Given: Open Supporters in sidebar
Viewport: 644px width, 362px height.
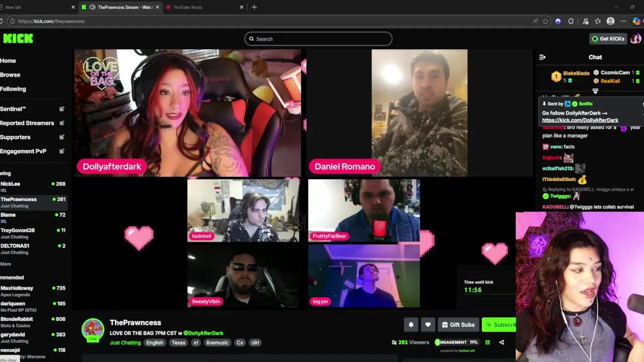Looking at the screenshot, I should (15, 137).
